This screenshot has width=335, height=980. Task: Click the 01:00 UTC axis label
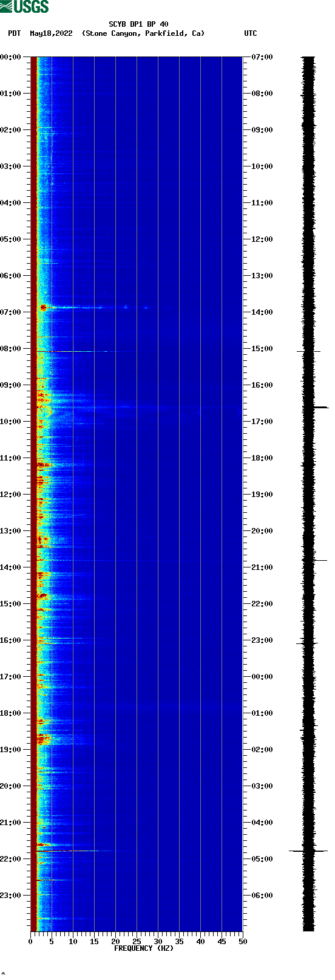[x=262, y=713]
